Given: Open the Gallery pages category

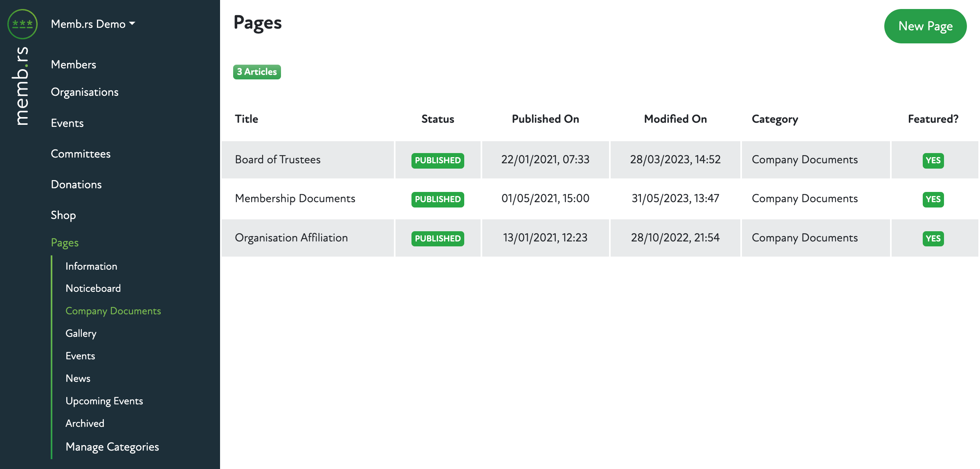Looking at the screenshot, I should pyautogui.click(x=81, y=334).
